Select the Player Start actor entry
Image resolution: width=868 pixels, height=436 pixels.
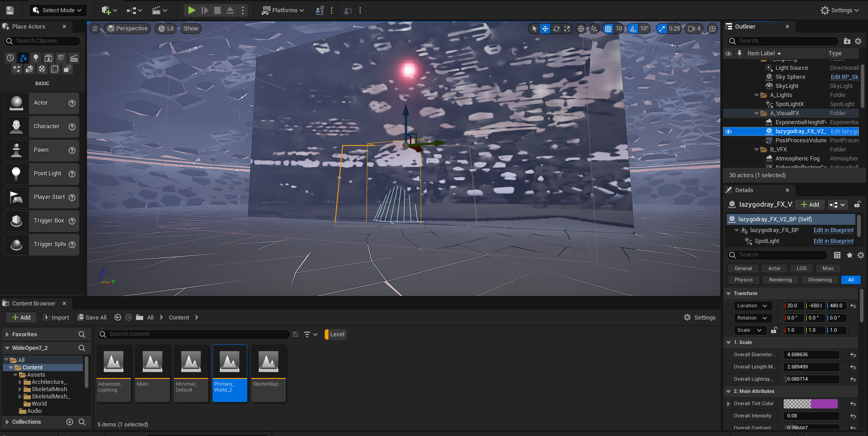(42, 197)
